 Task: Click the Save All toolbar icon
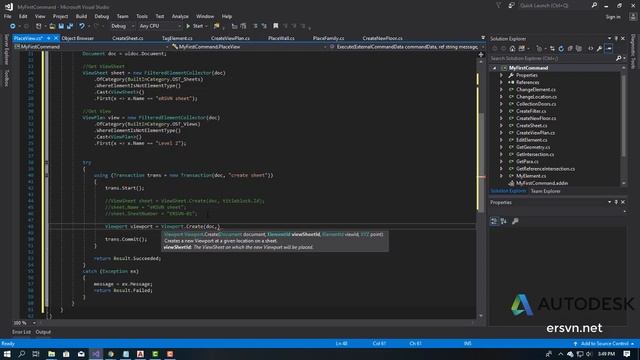[x=70, y=26]
